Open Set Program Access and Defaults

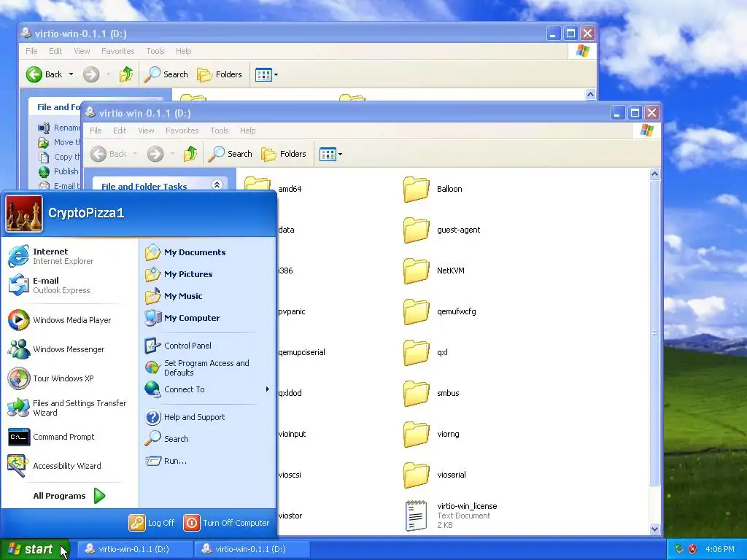pyautogui.click(x=197, y=367)
